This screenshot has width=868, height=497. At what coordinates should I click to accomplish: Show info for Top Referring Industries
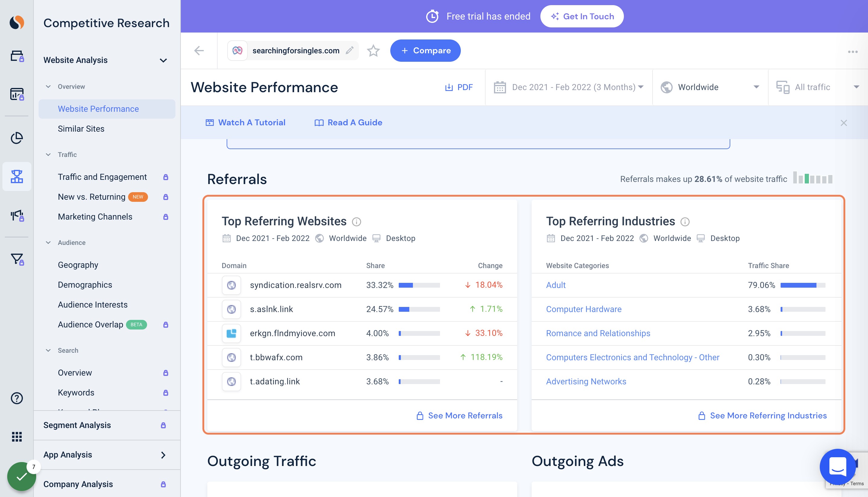point(685,222)
